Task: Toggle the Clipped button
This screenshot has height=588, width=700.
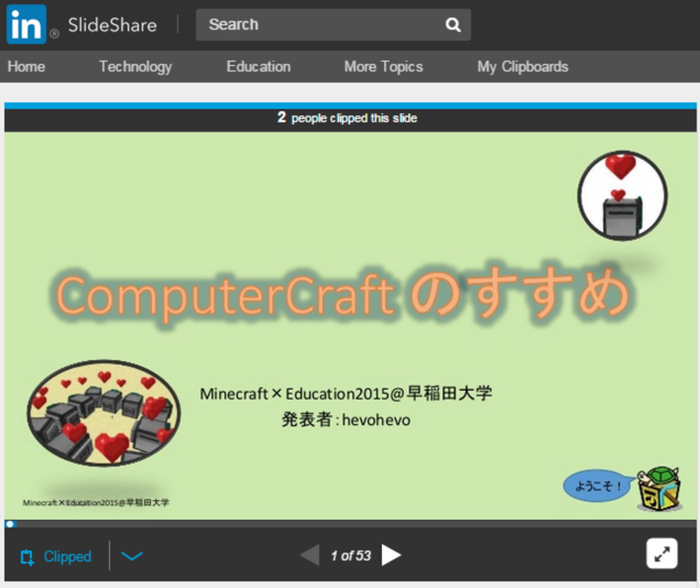Action: coord(56,557)
